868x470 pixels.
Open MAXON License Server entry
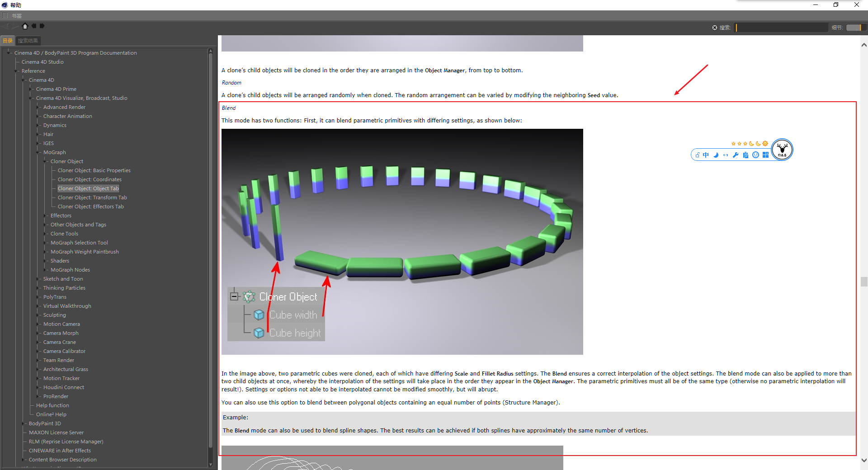pyautogui.click(x=56, y=432)
